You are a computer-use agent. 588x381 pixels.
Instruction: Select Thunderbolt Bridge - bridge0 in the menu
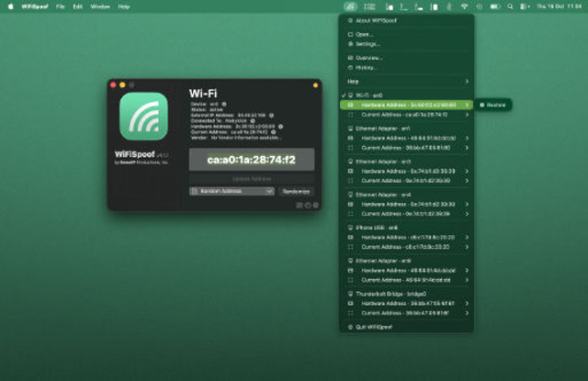[x=406, y=294]
